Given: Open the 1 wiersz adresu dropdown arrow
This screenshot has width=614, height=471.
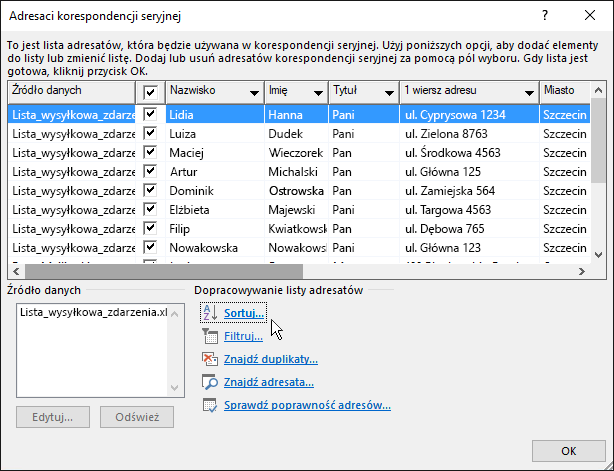Looking at the screenshot, I should 529,93.
